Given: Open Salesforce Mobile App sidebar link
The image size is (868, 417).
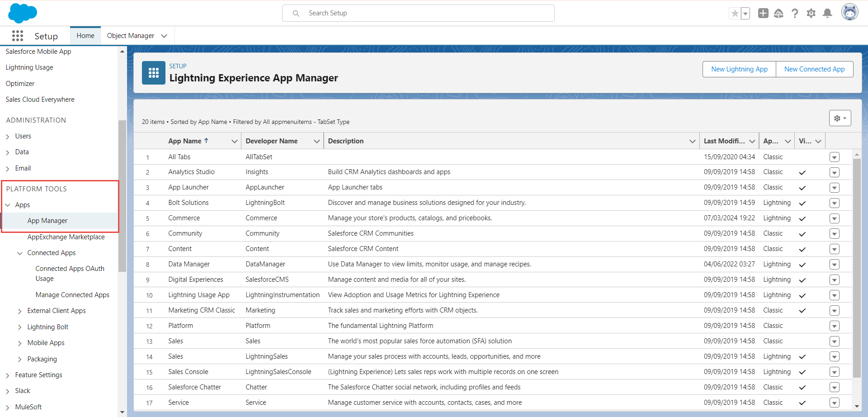Looking at the screenshot, I should pos(38,52).
